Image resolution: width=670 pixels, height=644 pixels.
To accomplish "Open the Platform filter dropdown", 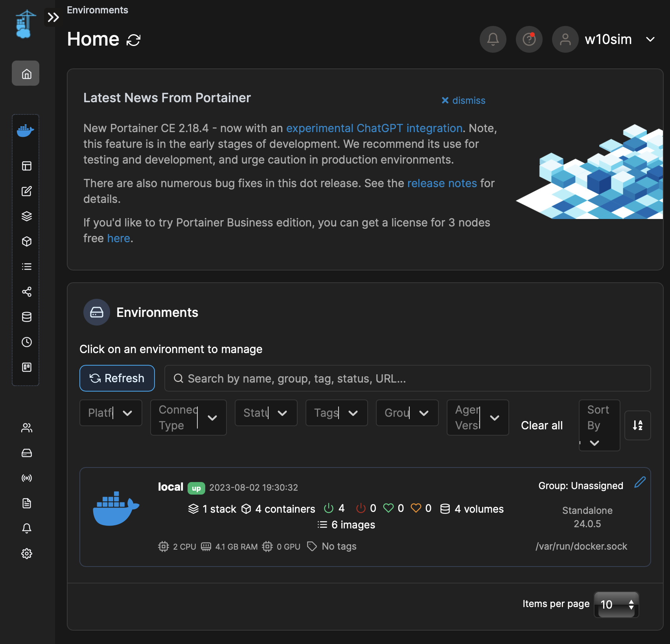I will [110, 413].
